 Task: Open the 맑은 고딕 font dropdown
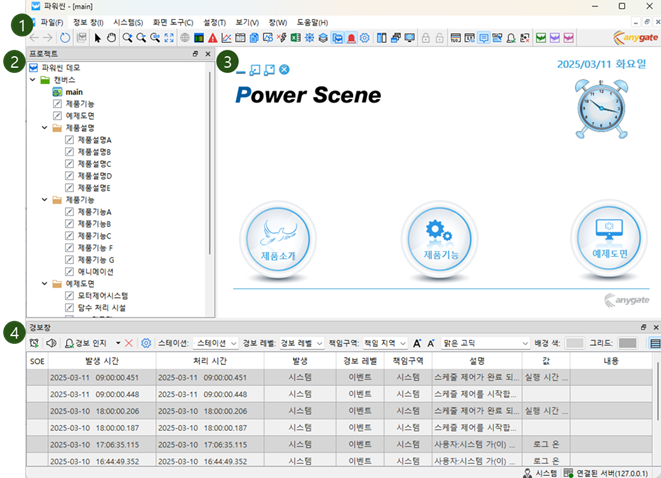tap(484, 343)
